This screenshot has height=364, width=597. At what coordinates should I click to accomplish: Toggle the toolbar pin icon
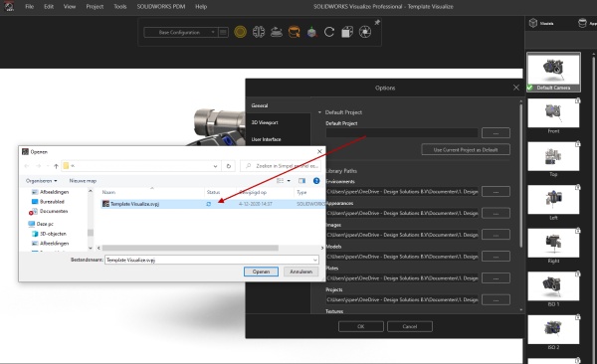(377, 23)
